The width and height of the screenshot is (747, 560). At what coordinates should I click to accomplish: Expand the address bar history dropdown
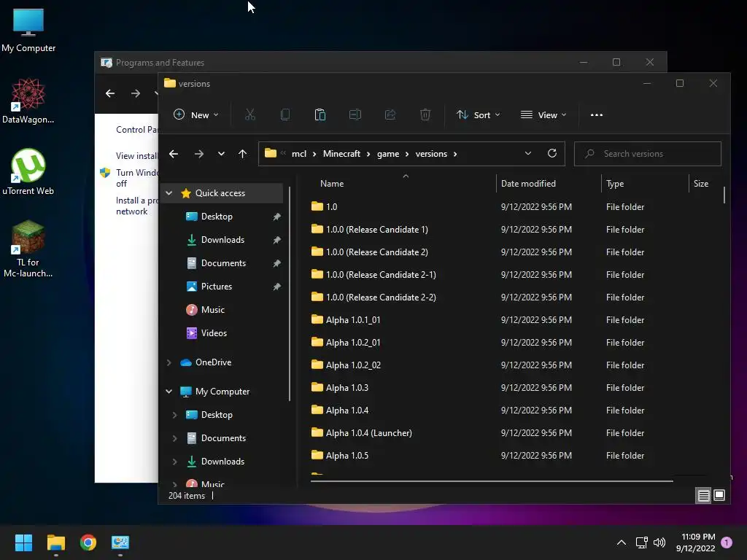pyautogui.click(x=528, y=153)
